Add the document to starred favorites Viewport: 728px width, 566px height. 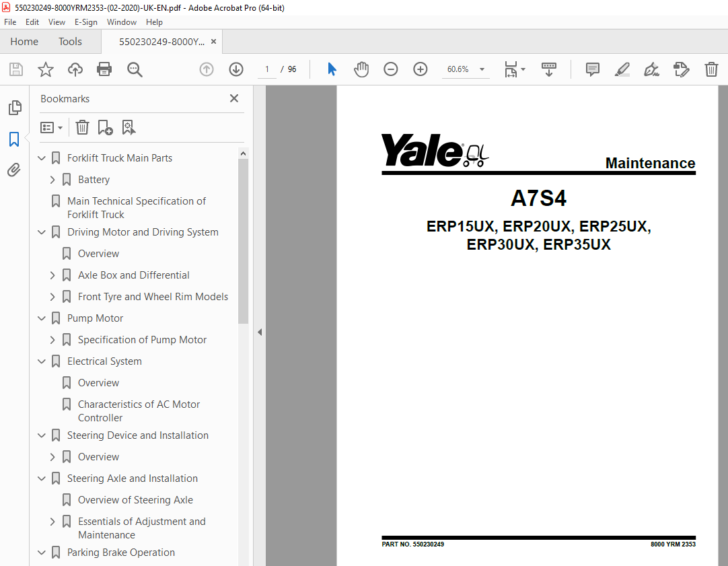pyautogui.click(x=46, y=69)
